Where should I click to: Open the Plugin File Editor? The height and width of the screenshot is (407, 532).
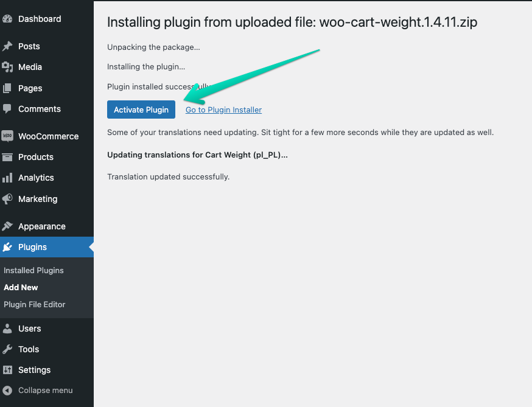(x=34, y=304)
